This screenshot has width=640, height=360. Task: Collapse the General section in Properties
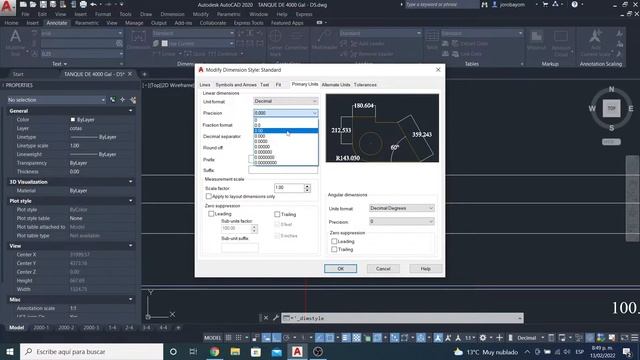pyautogui.click(x=131, y=111)
